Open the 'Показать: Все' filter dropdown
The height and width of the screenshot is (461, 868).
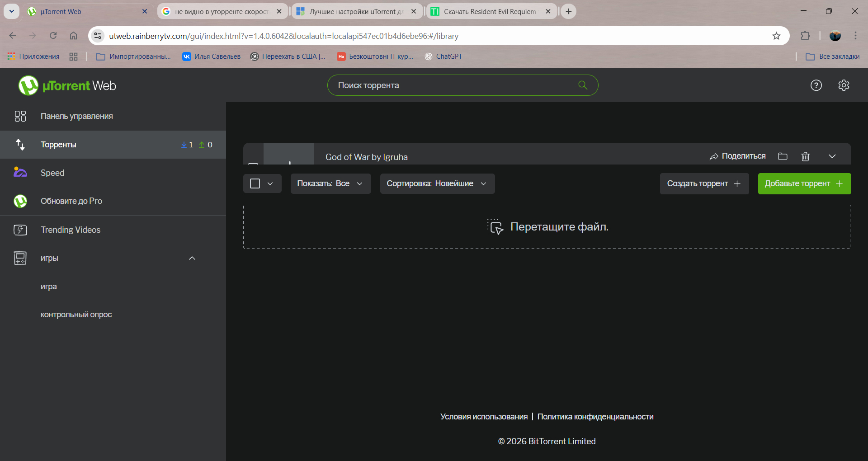(x=330, y=183)
